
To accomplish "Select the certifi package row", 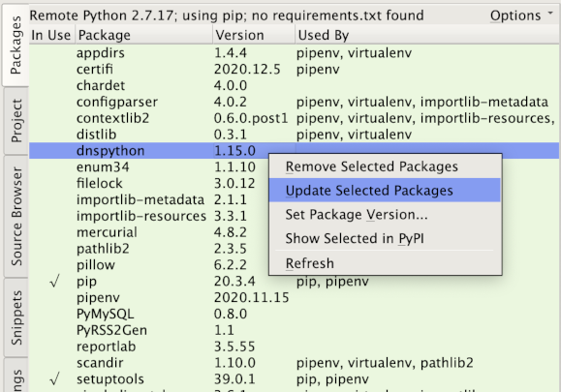I will [295, 70].
